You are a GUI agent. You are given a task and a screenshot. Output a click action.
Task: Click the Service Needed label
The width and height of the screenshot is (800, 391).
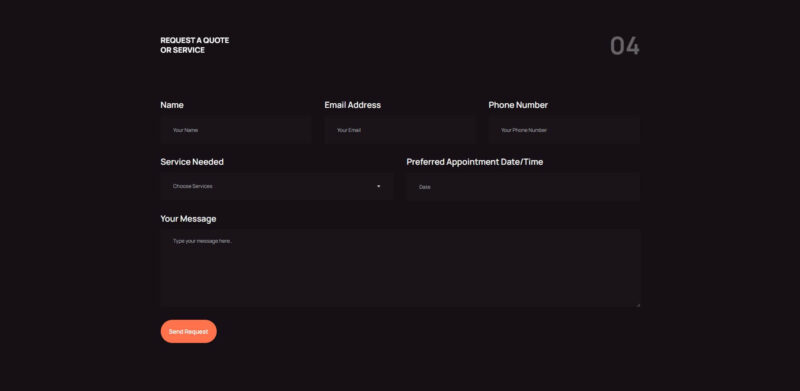pyautogui.click(x=192, y=162)
